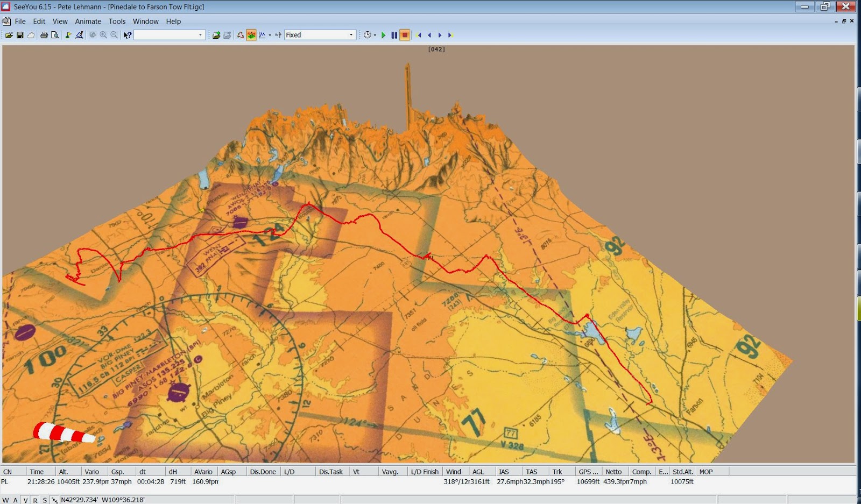Screen dimensions: 861x504
Task: Click the yellow flag icon in the toolbar
Action: 68,35
